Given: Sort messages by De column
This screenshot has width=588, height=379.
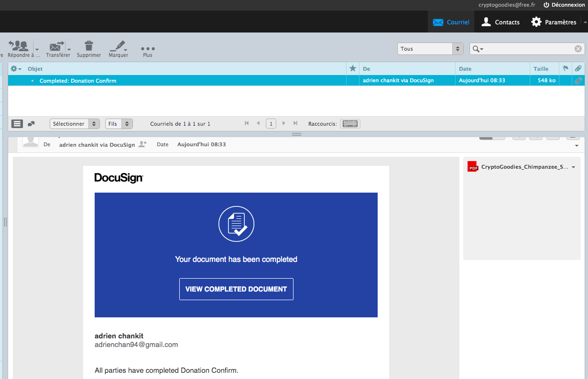Looking at the screenshot, I should [x=366, y=69].
